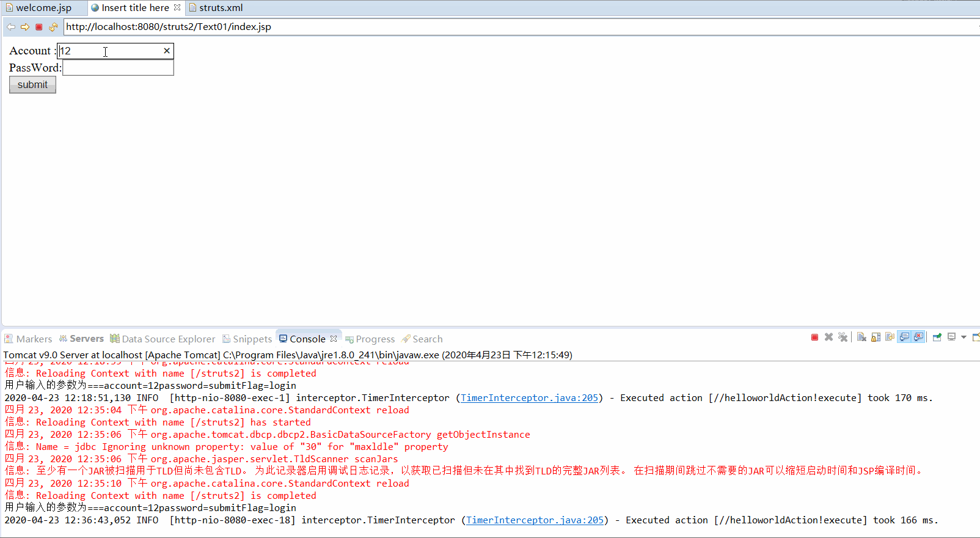980x538 pixels.
Task: Go forward in the internal browser
Action: [25, 27]
